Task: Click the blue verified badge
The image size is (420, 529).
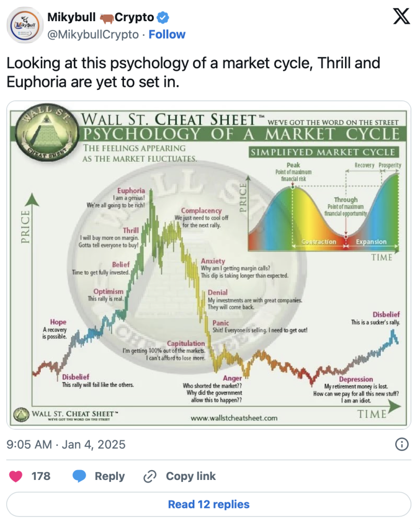Action: [163, 18]
